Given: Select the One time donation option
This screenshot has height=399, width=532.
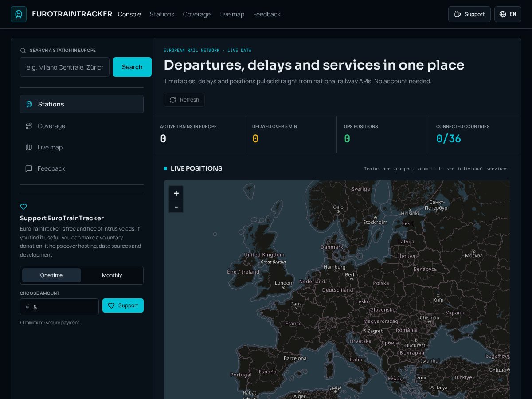Looking at the screenshot, I should click(x=51, y=275).
